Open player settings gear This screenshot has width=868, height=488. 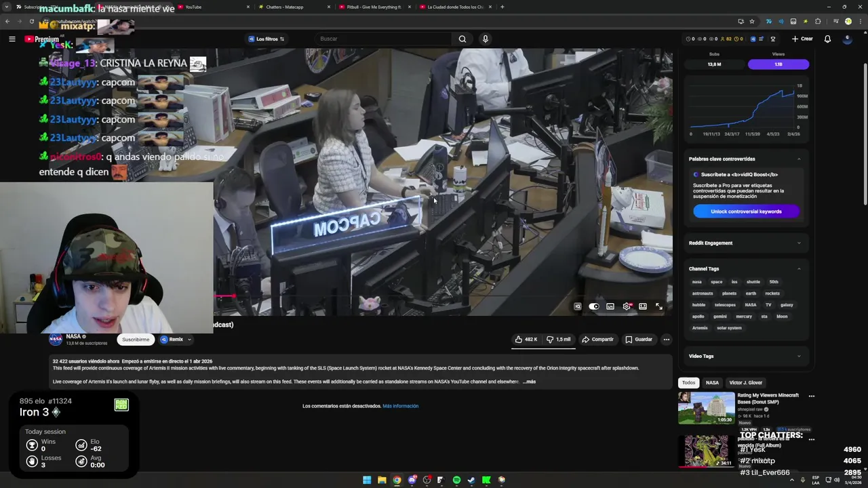coord(627,306)
